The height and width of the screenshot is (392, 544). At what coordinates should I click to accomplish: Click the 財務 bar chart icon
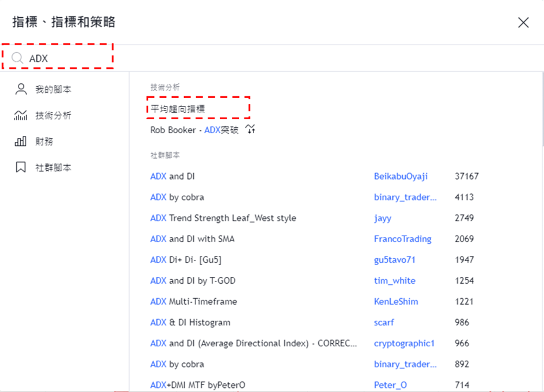(x=21, y=141)
